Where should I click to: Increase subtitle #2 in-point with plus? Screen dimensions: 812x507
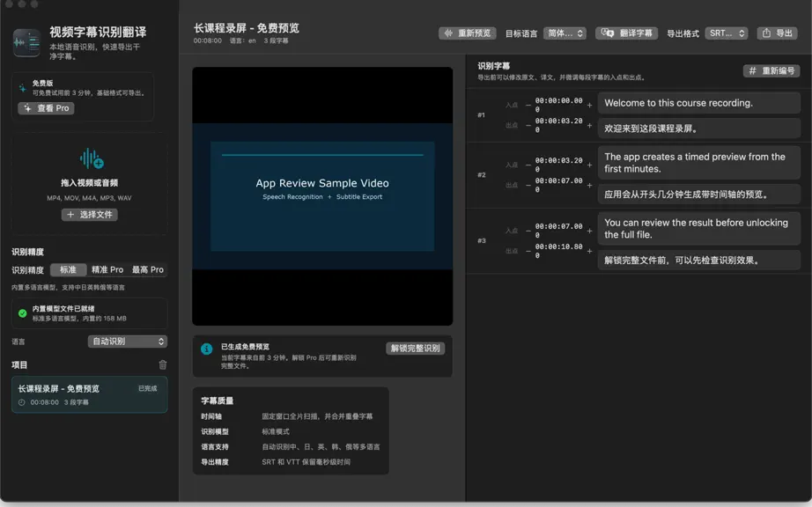pos(589,165)
